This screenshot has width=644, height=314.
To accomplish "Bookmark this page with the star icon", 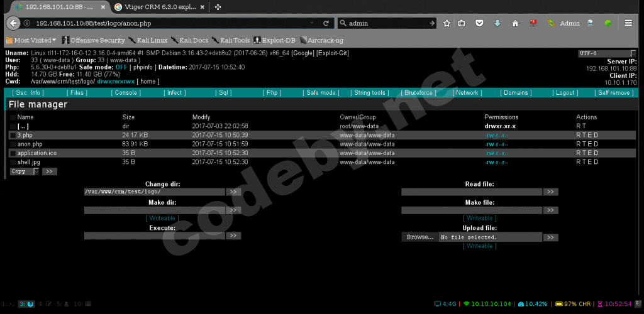I will pyautogui.click(x=447, y=23).
